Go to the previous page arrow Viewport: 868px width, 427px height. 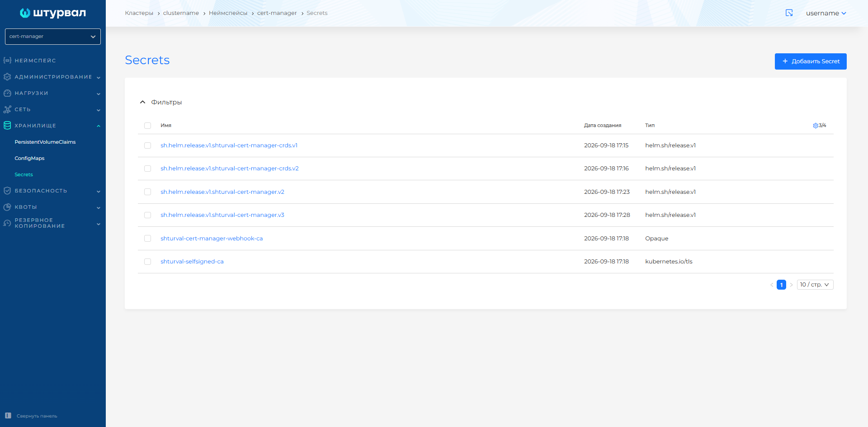(772, 285)
